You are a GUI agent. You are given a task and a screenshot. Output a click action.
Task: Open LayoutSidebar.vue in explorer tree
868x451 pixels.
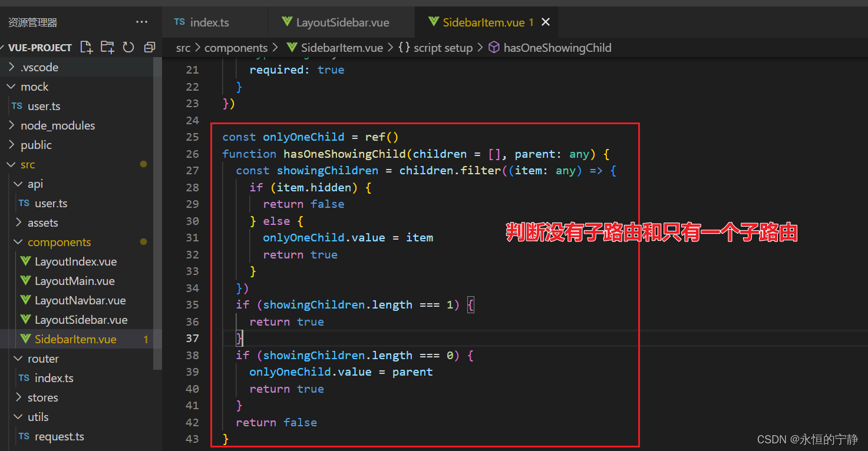click(81, 320)
